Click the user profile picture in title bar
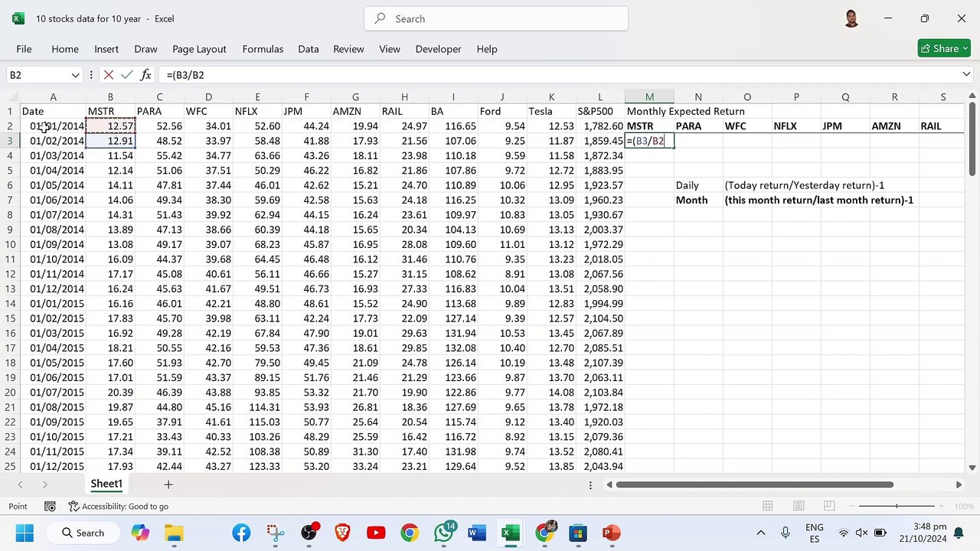The image size is (980, 551). [x=851, y=18]
